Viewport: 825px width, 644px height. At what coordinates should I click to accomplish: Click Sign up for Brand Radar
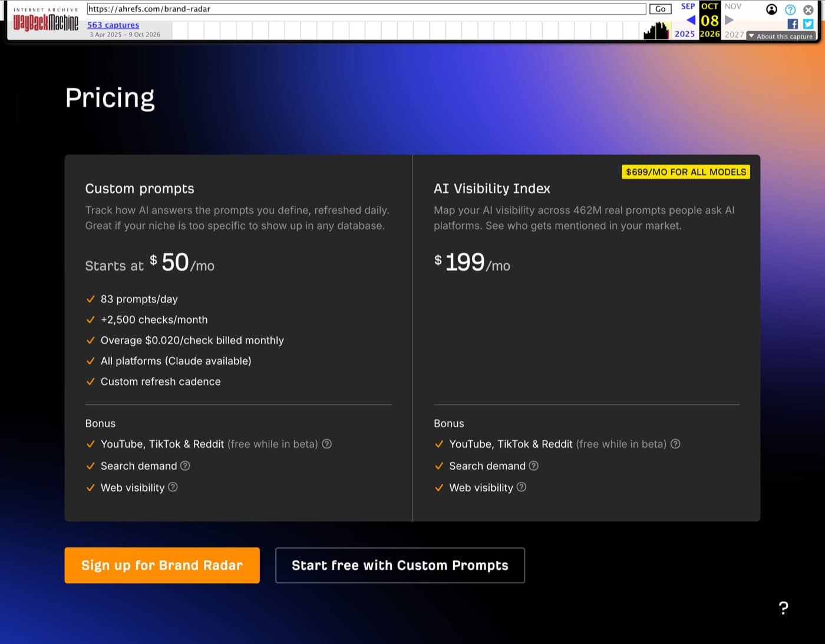[162, 565]
